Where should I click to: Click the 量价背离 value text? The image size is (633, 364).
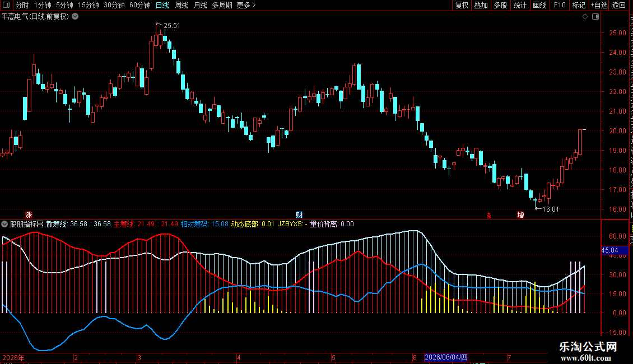(332, 224)
